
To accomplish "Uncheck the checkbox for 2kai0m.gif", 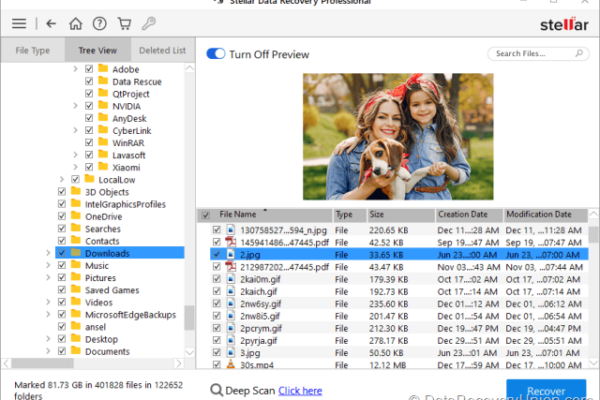I will (216, 279).
